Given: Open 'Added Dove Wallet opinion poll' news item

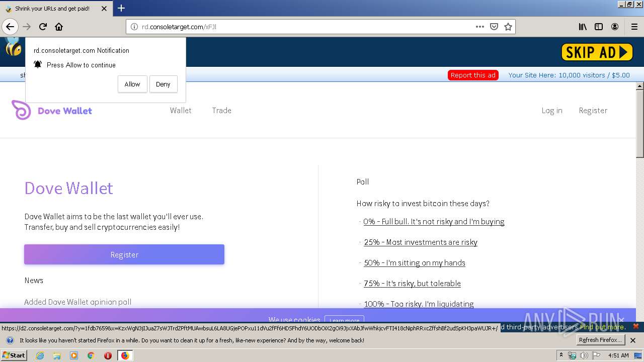Looking at the screenshot, I should tap(78, 302).
